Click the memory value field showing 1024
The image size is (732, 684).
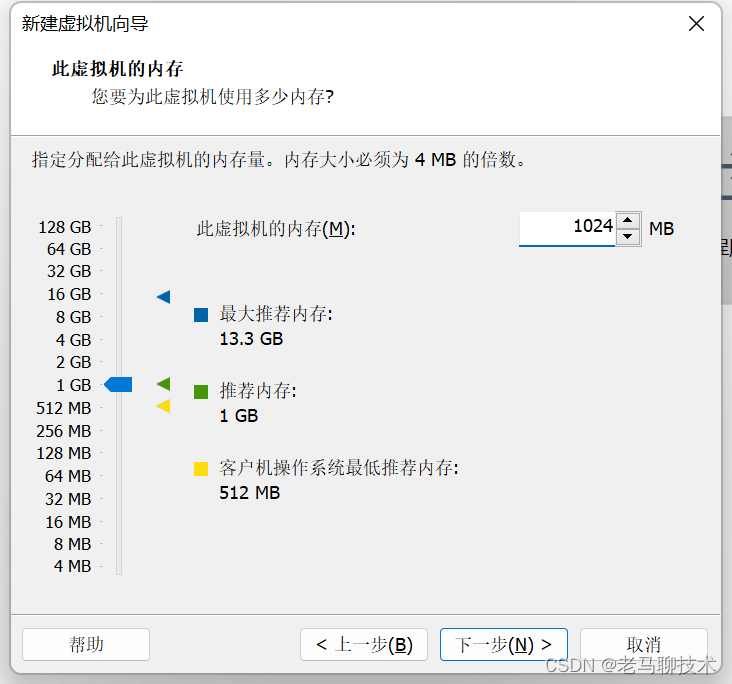pos(567,228)
